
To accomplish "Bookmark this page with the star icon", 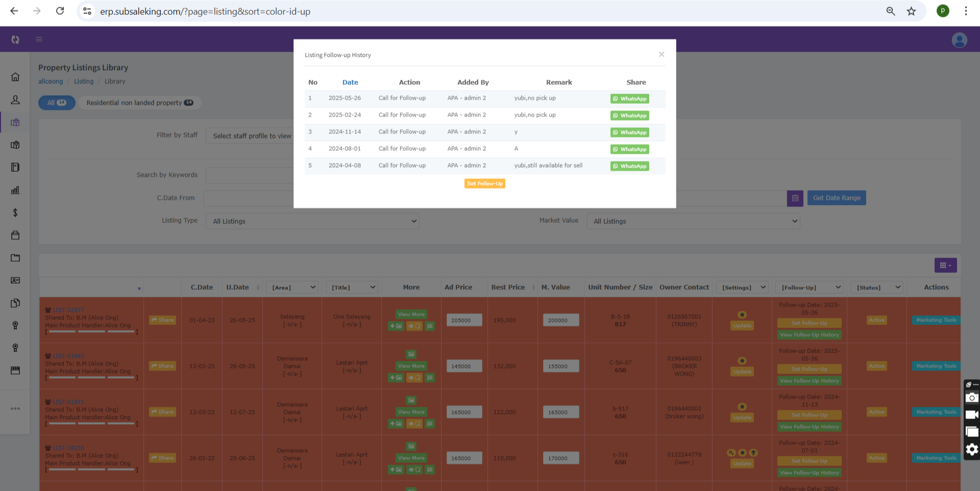I will point(911,11).
